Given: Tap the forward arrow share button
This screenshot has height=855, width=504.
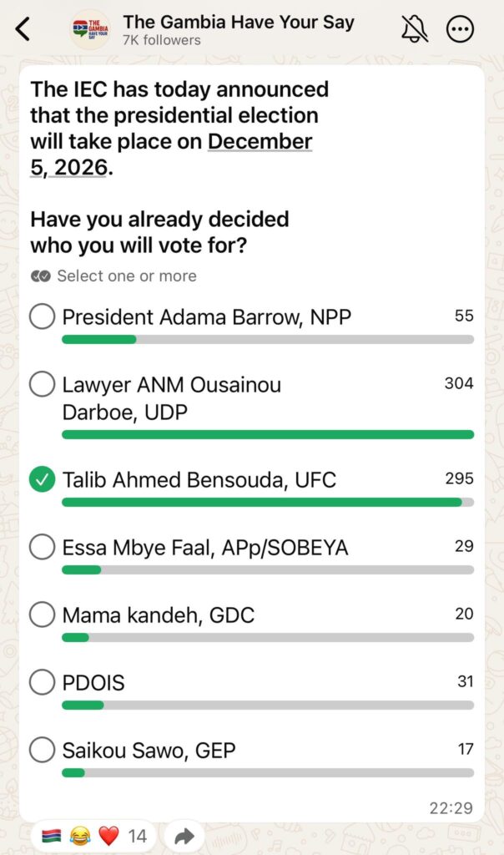Looking at the screenshot, I should click(184, 836).
